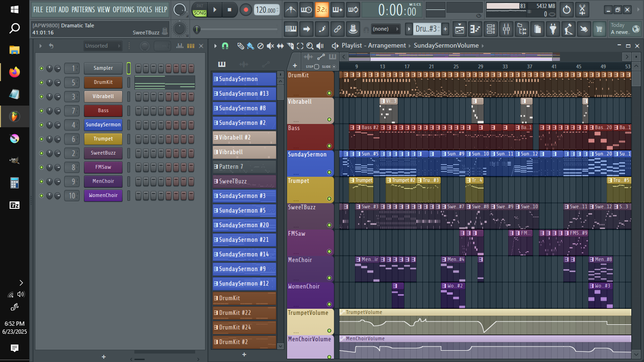Click the tempo field showing 120.000
The width and height of the screenshot is (644, 362).
coord(267,10)
